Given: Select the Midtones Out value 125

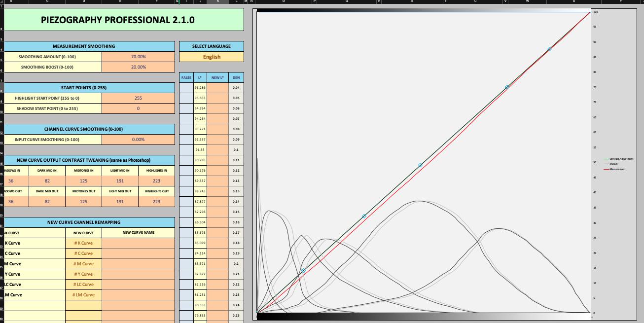Looking at the screenshot, I should pyautogui.click(x=84, y=202).
